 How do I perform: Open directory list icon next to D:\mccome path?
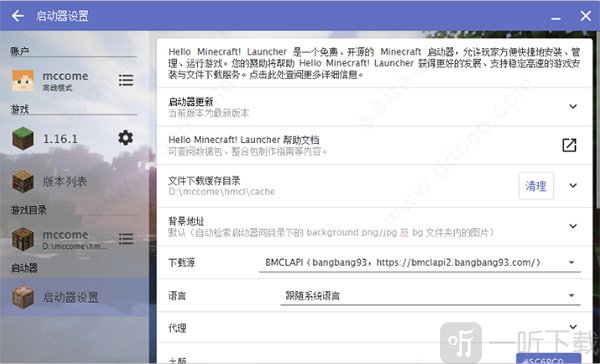click(126, 239)
